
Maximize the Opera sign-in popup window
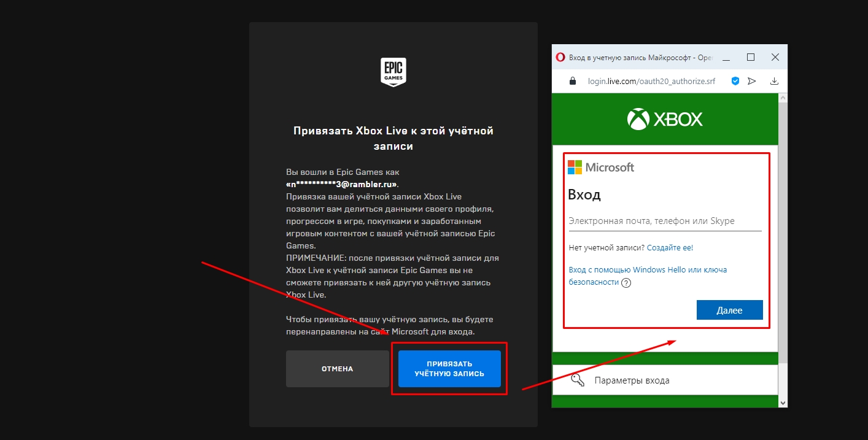[751, 58]
